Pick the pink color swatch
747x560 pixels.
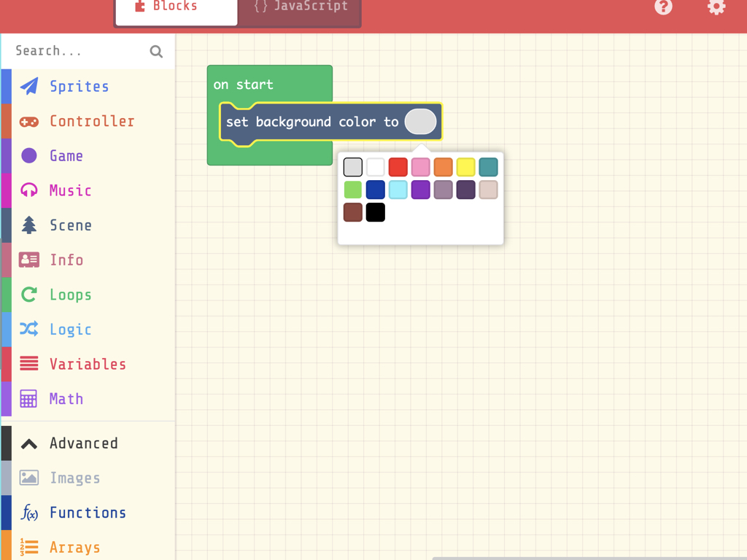coord(421,167)
